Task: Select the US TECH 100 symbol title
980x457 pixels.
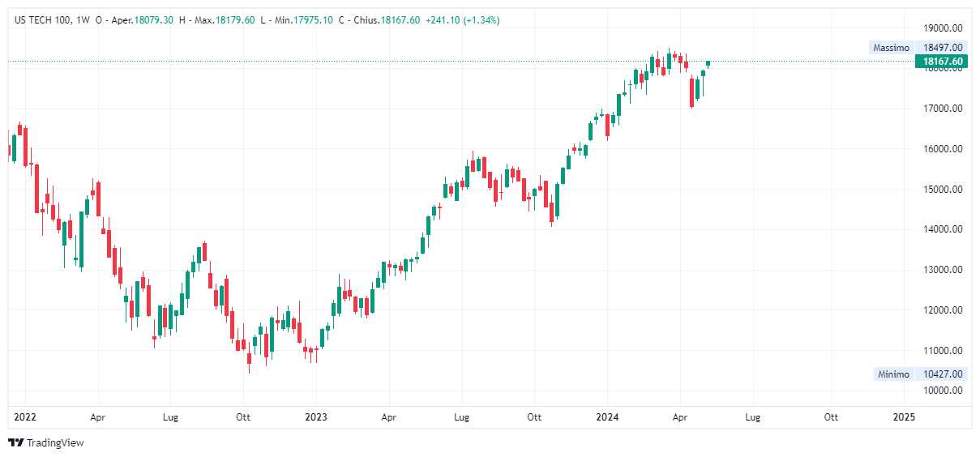Action: 44,20
